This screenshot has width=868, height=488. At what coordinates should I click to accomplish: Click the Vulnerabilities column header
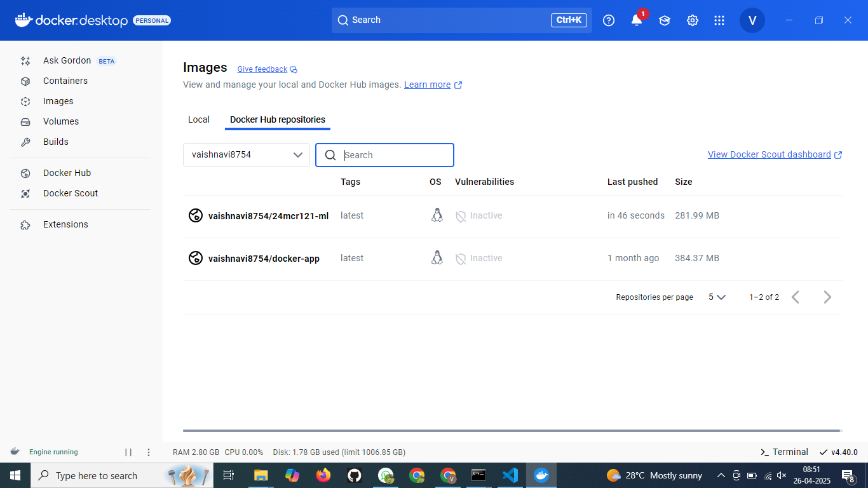484,182
